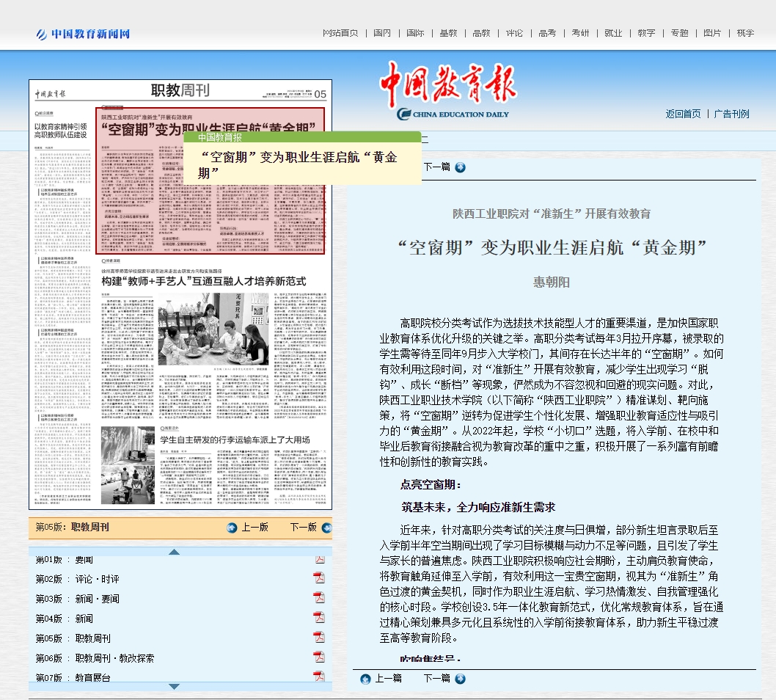Open PDF icon for 第03版 新闻·要闻
This screenshot has height=700, width=776.
pos(319,598)
